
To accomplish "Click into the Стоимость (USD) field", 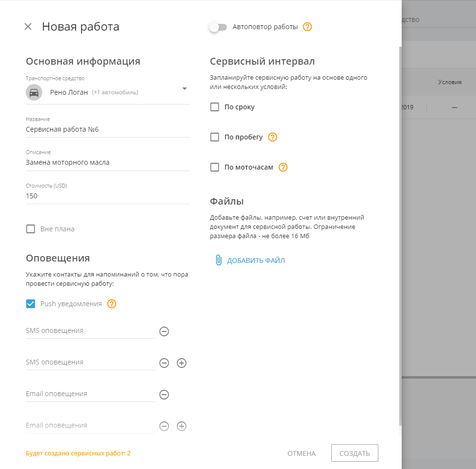I will pyautogui.click(x=107, y=196).
